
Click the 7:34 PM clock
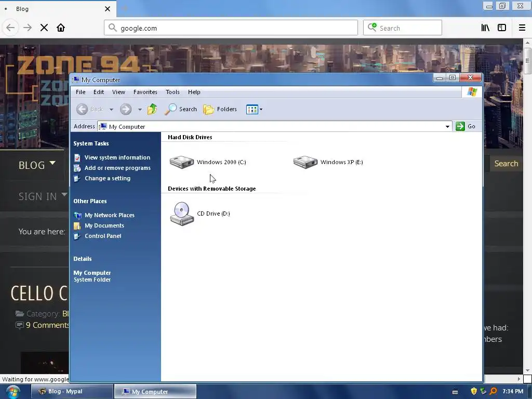513,391
